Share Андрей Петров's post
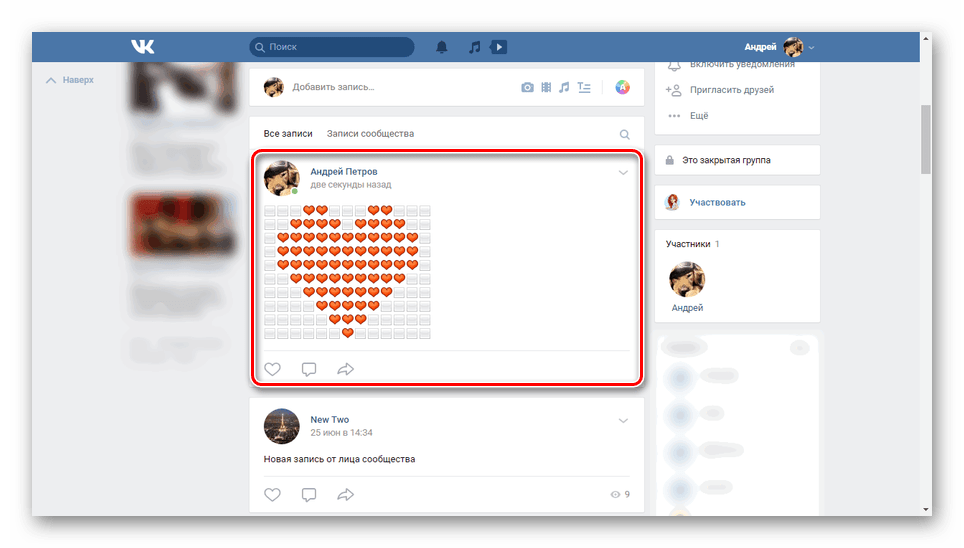The width and height of the screenshot is (964, 548). pyautogui.click(x=346, y=369)
